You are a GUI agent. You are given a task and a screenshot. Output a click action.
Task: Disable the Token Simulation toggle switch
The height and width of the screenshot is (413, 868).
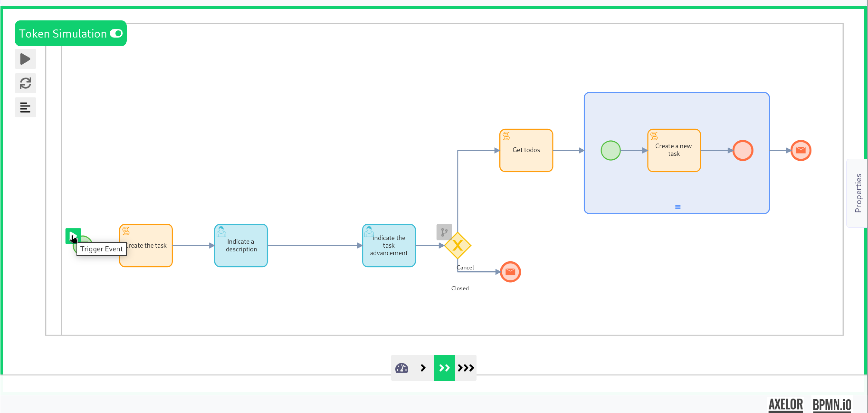coord(116,33)
